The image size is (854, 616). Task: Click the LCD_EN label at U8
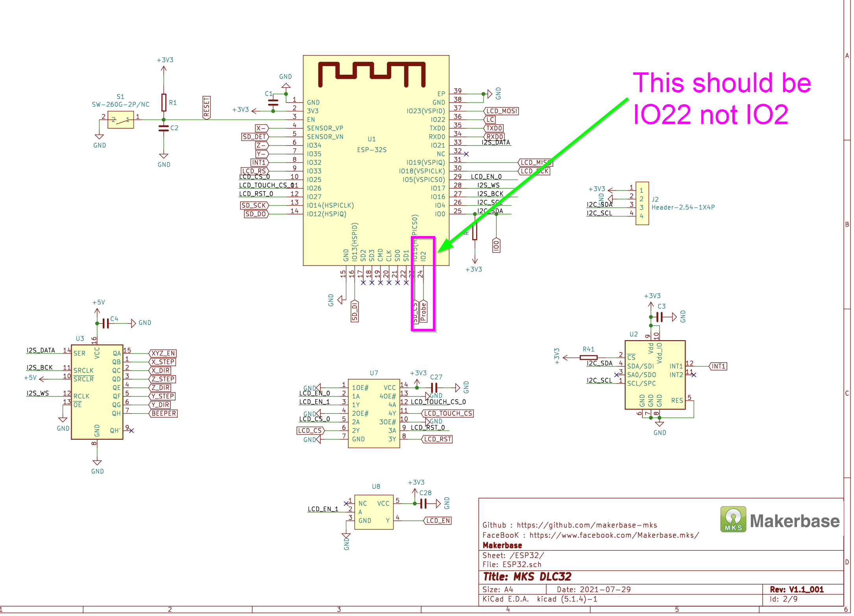click(x=437, y=521)
